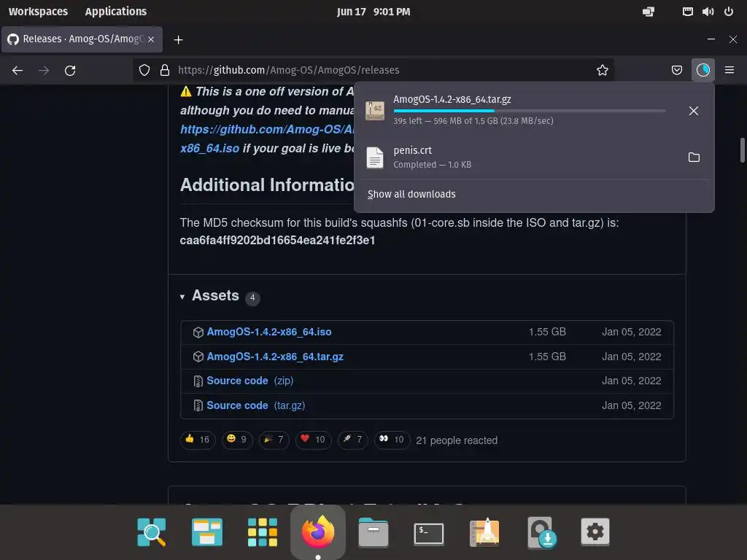The height and width of the screenshot is (560, 747).
Task: Open the applications grid dock icon
Action: (x=263, y=532)
